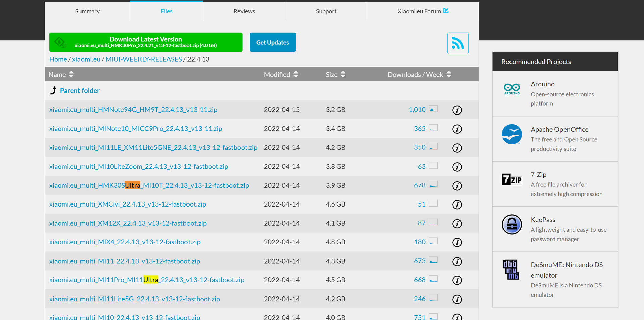Click info icon for XMCivi file
The height and width of the screenshot is (320, 644).
[457, 204]
